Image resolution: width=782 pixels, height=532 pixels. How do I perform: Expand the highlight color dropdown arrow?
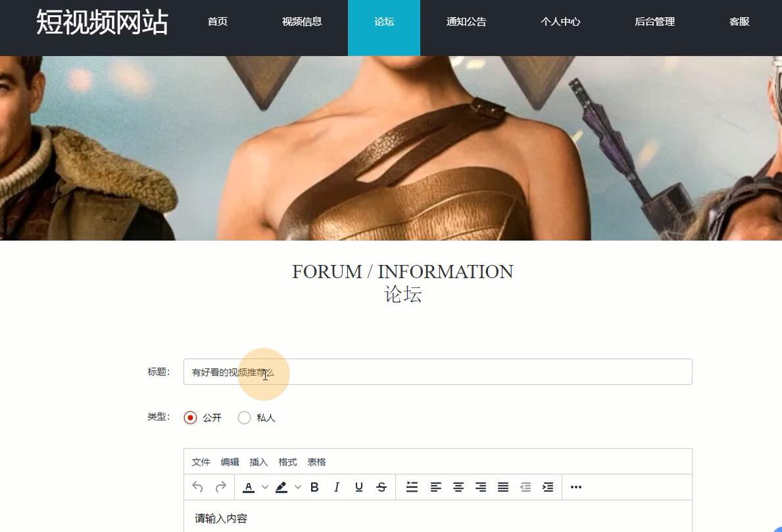[x=298, y=487]
